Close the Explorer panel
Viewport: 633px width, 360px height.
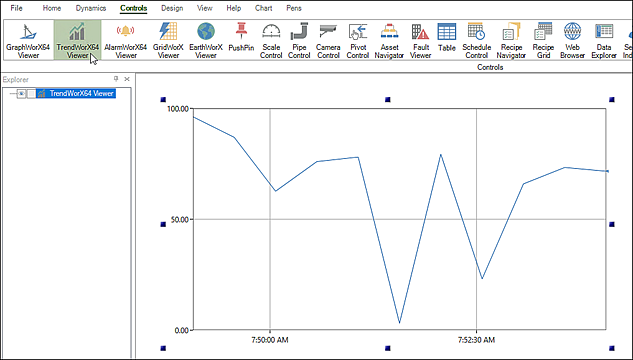coord(127,79)
